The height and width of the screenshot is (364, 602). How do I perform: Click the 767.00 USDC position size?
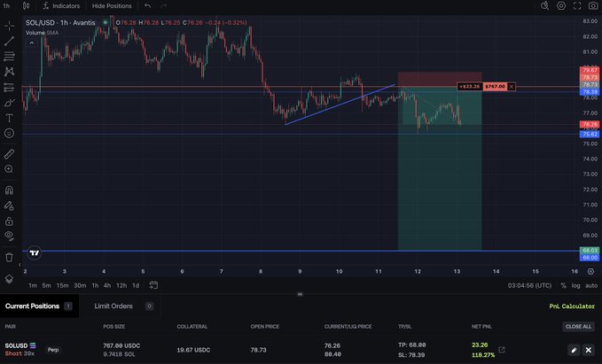click(x=121, y=345)
